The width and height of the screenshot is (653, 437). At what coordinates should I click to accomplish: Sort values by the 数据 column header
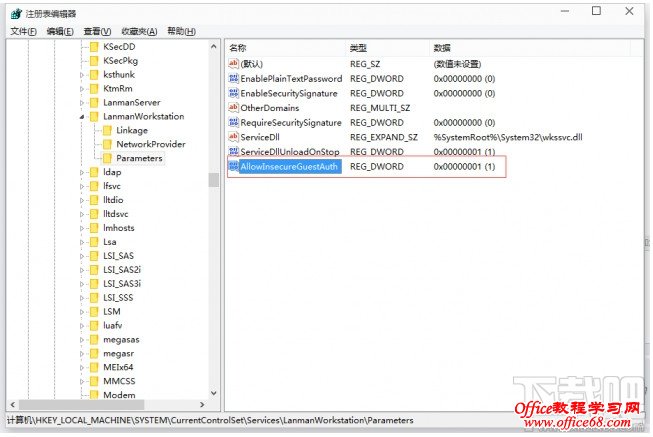click(x=530, y=48)
